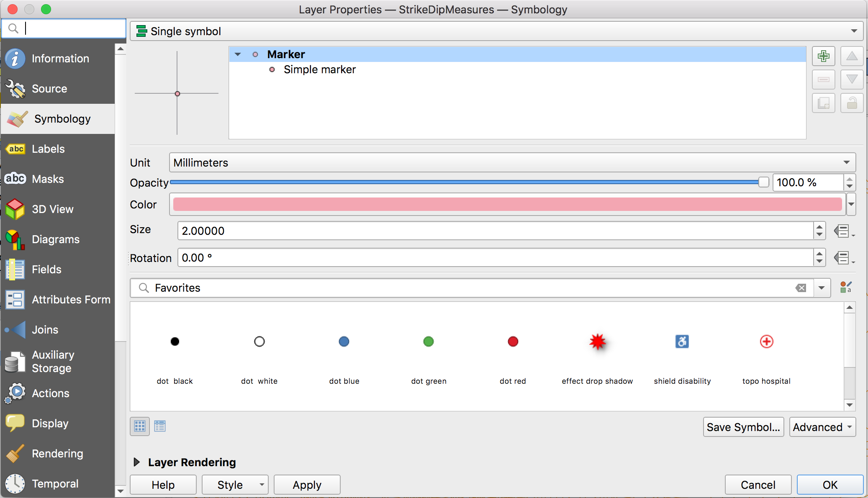Click the Size data-defined override icon
868x498 pixels.
(842, 231)
